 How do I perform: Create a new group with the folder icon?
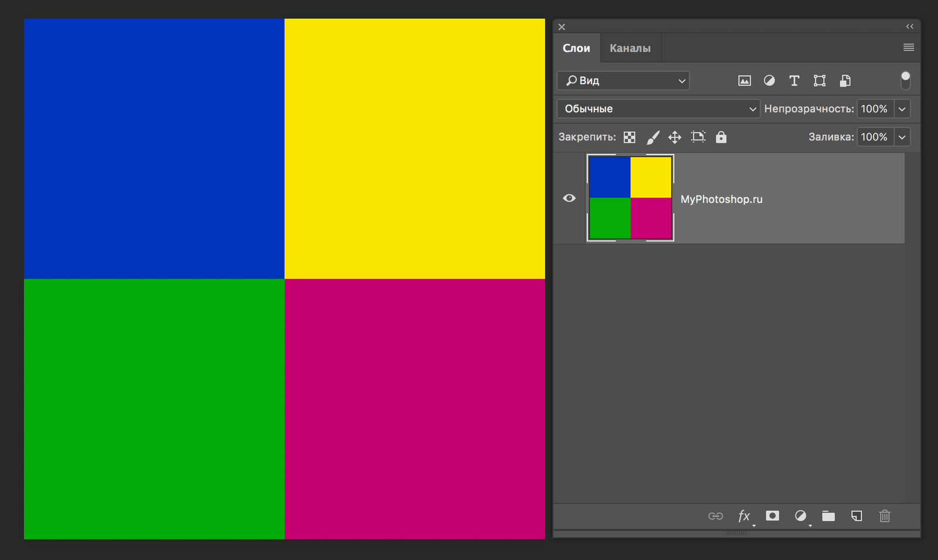coord(828,516)
